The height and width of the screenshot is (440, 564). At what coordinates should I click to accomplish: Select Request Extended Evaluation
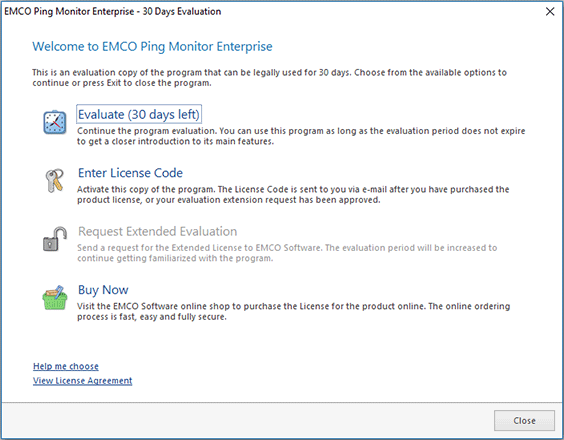tap(158, 231)
